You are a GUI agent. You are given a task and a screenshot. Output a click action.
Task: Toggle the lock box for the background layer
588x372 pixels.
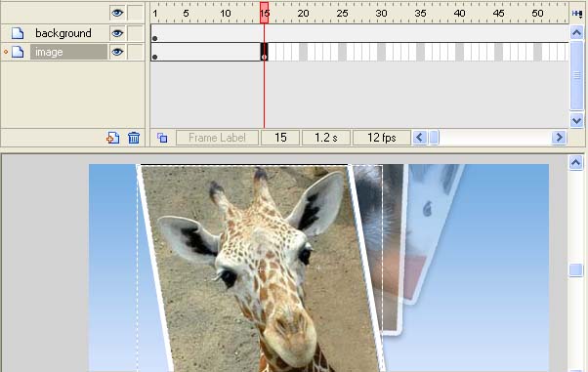[x=135, y=33]
